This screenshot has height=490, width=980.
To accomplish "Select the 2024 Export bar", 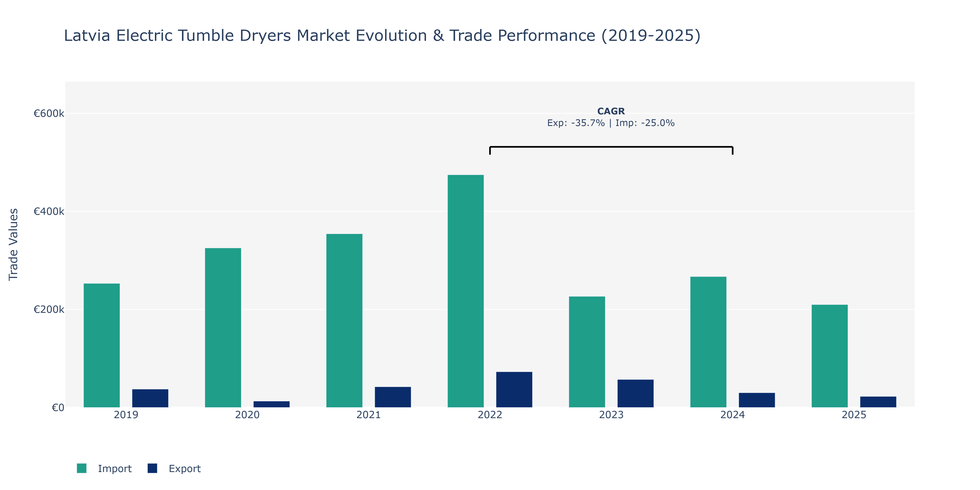I will (757, 400).
